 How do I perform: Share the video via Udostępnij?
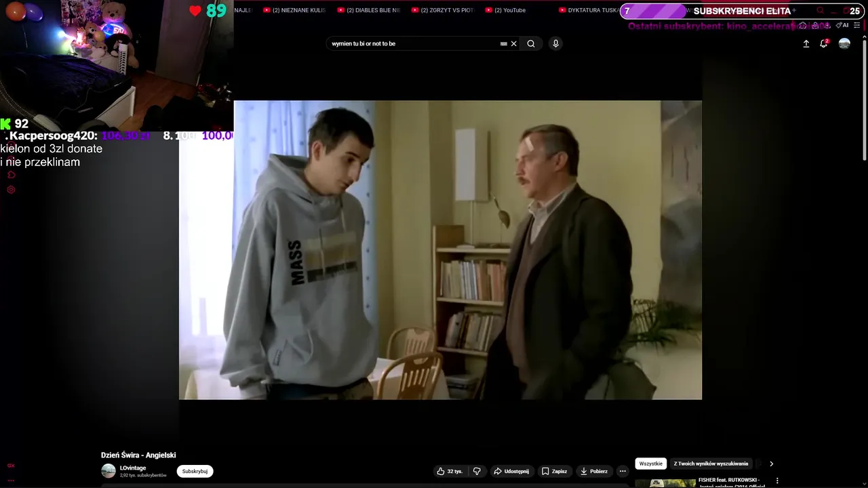pyautogui.click(x=511, y=471)
